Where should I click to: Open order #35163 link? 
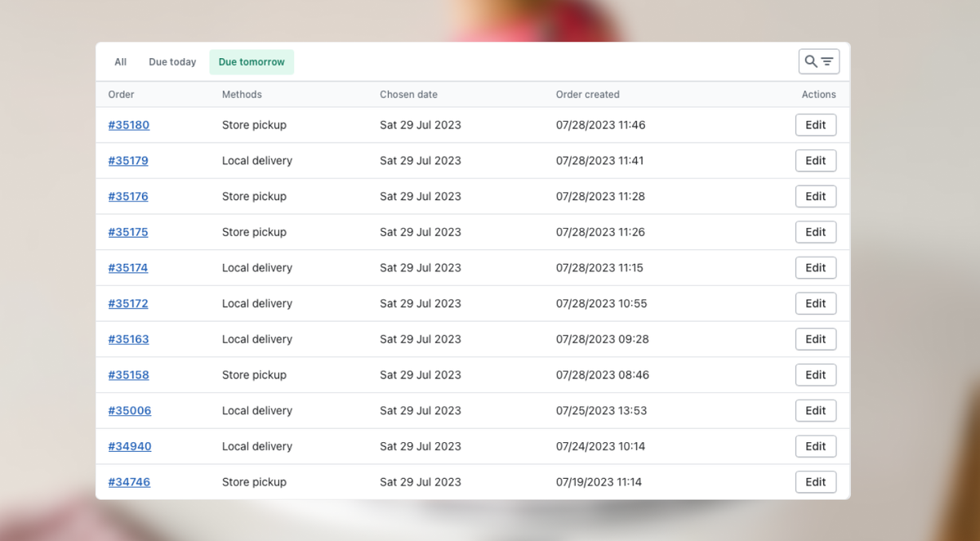tap(128, 339)
